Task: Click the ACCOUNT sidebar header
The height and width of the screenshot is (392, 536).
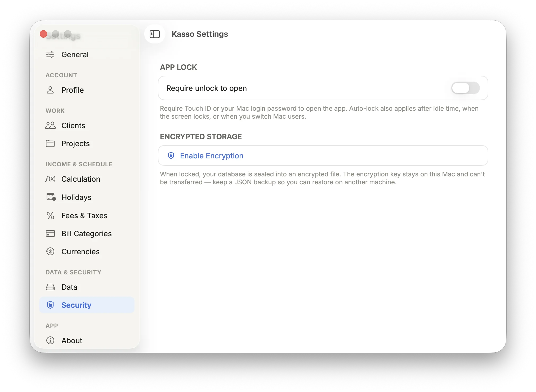Action: tap(61, 75)
